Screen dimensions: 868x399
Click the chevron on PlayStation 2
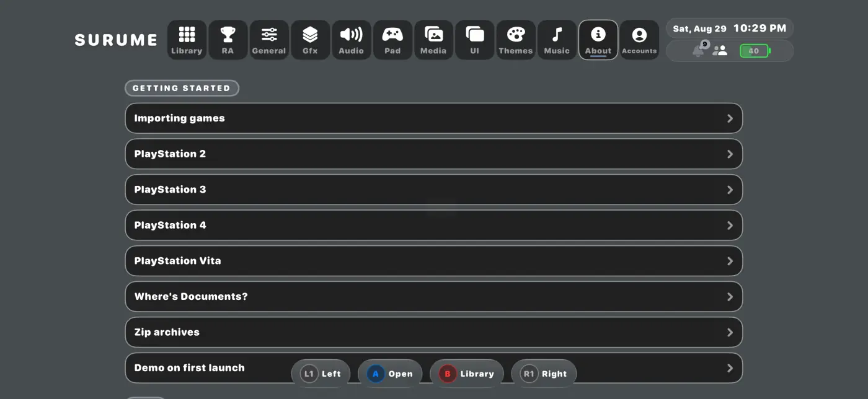[730, 154]
